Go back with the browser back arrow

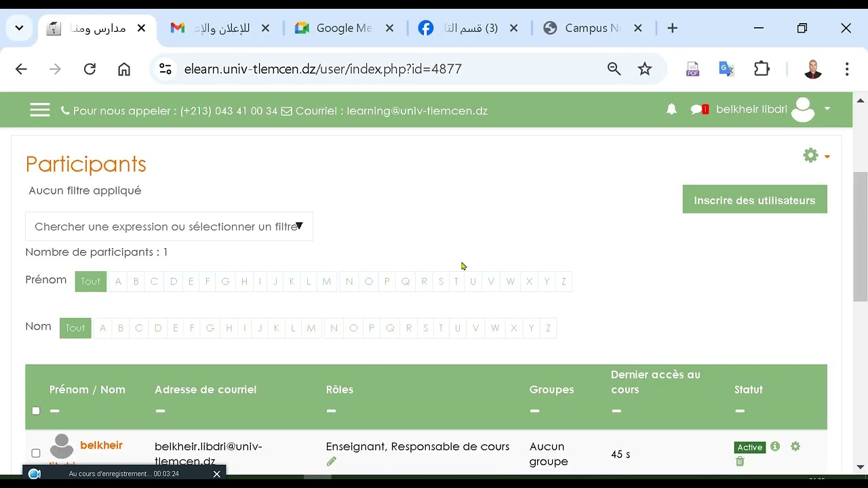[x=21, y=68]
